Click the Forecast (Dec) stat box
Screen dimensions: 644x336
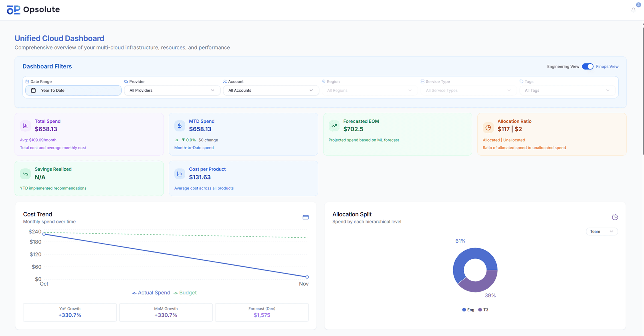click(262, 312)
